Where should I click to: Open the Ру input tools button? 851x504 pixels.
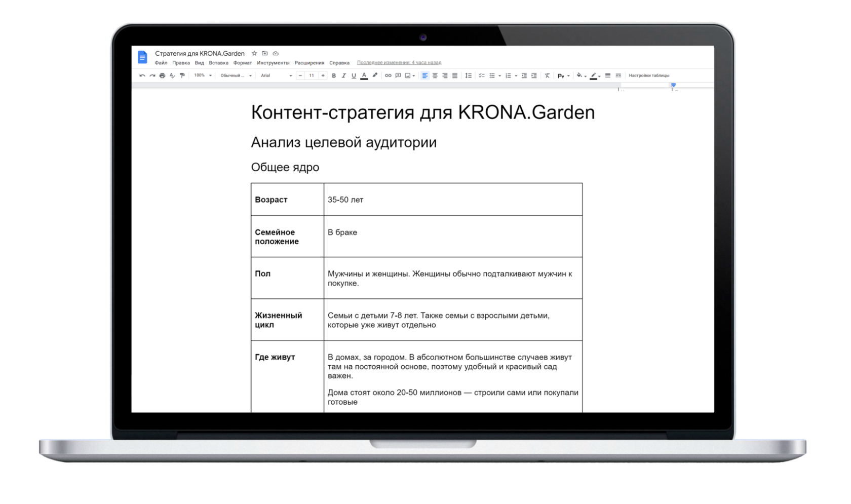click(561, 76)
